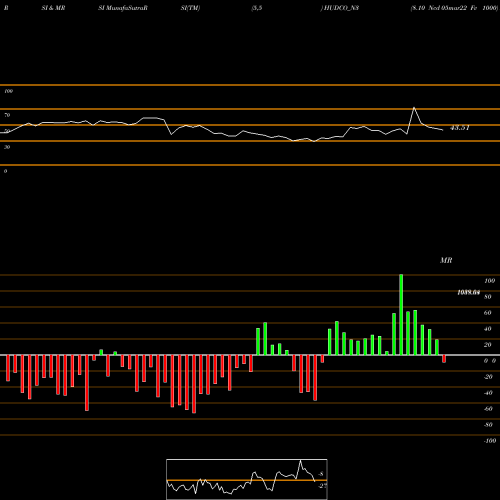
Task: Click the RSI current value 43.51
Action: point(460,128)
